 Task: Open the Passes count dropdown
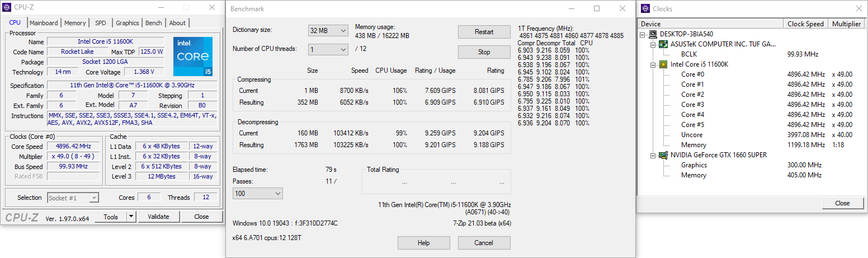[x=258, y=193]
